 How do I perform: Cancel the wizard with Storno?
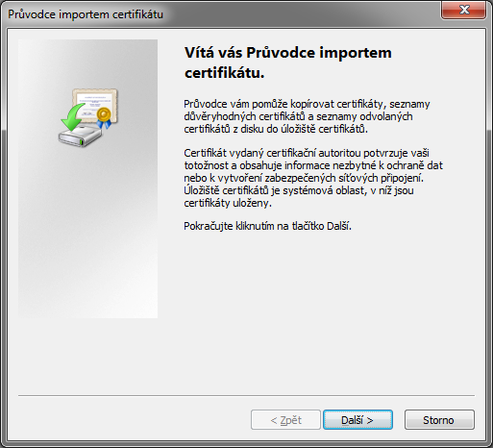439,419
